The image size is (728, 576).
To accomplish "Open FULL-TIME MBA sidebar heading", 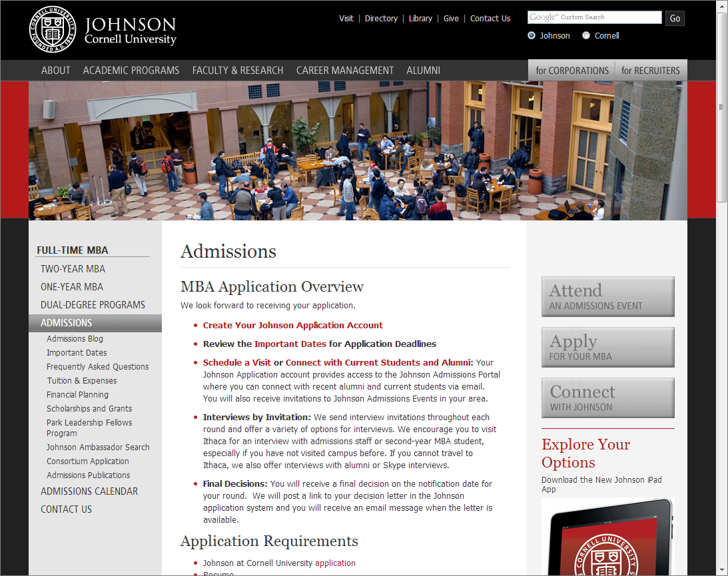I will (73, 250).
